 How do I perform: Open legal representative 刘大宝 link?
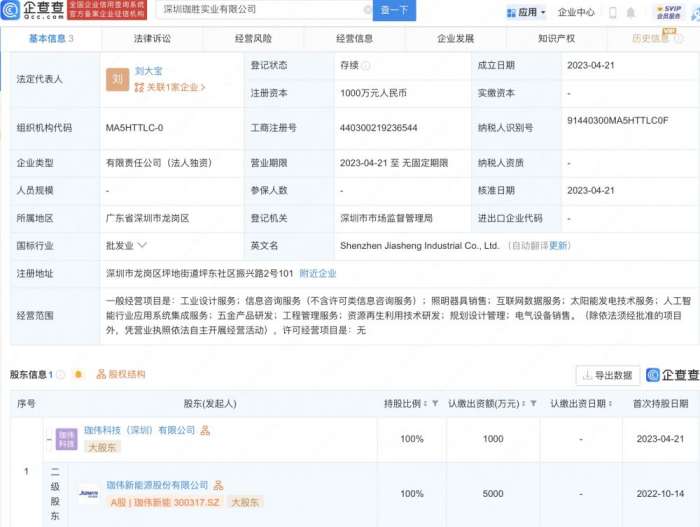[149, 71]
